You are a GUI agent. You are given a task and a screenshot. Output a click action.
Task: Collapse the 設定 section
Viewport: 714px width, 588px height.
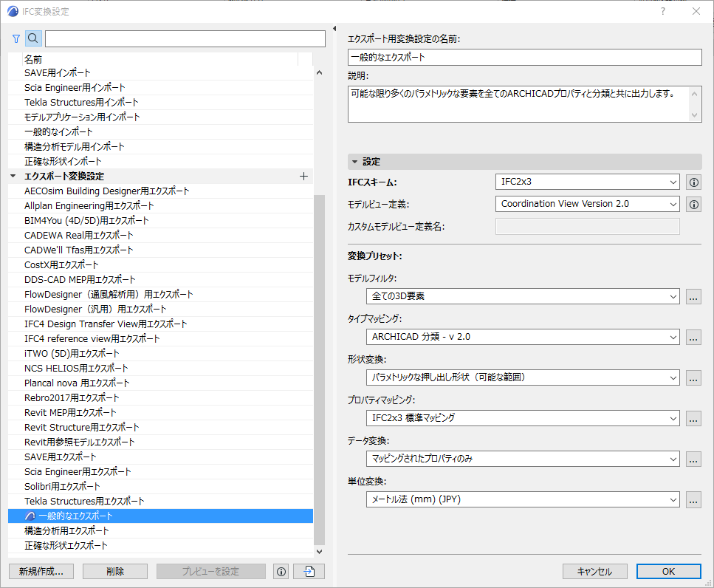[355, 161]
